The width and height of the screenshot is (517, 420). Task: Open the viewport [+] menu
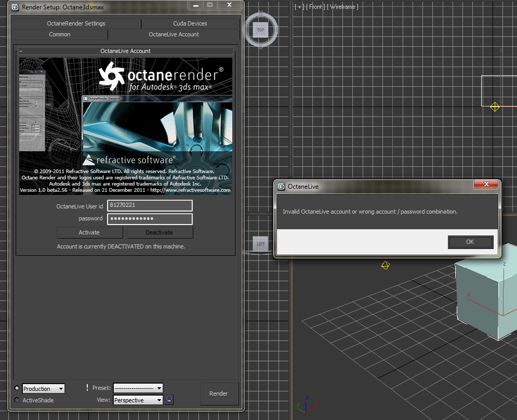tap(299, 7)
